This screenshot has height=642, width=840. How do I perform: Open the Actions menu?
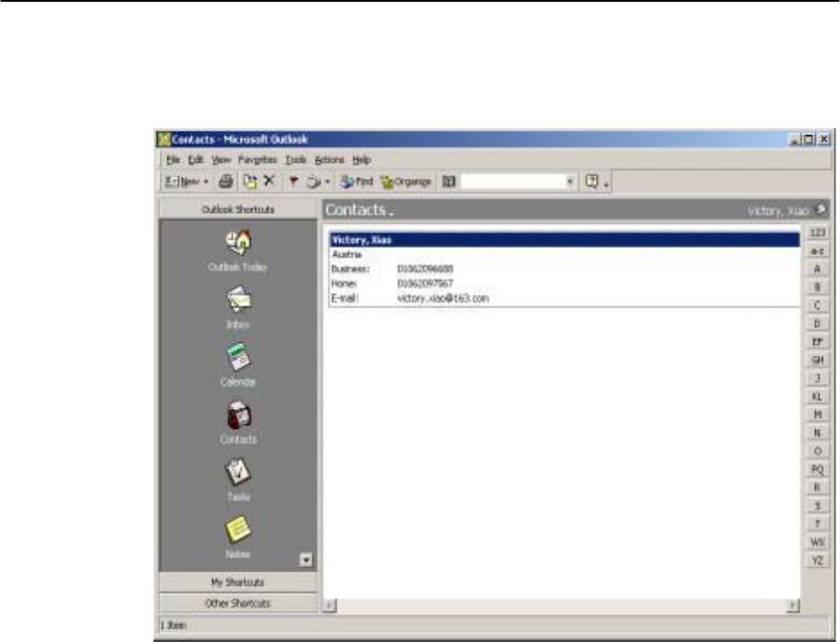[330, 159]
